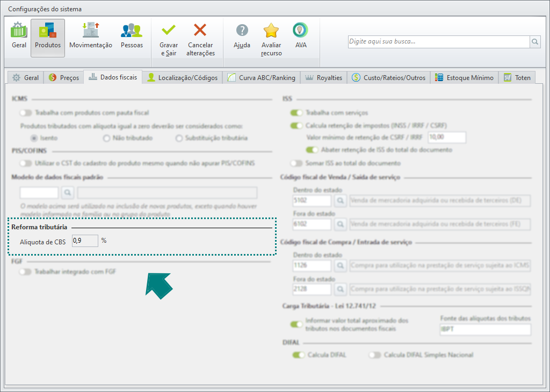Search the code for venda Dentro do estado 5102

pos(340,200)
